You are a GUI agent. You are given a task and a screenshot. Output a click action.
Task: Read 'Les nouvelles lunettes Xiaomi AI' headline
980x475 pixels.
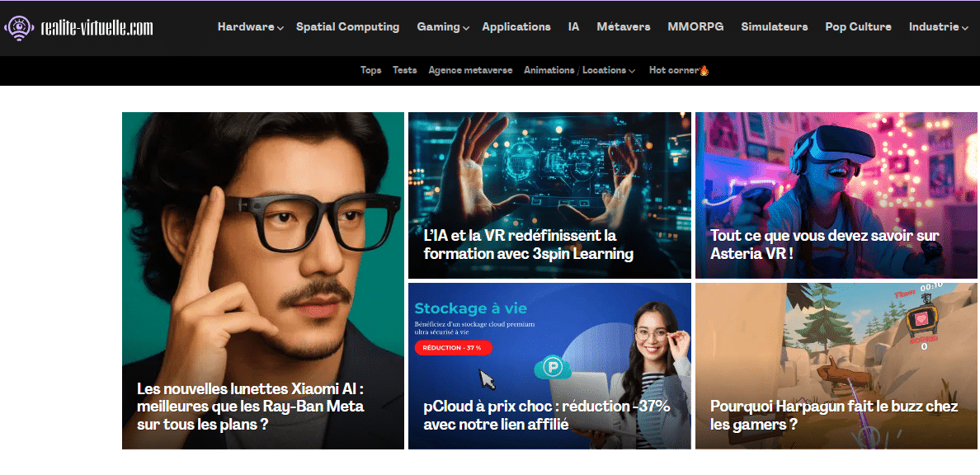251,407
